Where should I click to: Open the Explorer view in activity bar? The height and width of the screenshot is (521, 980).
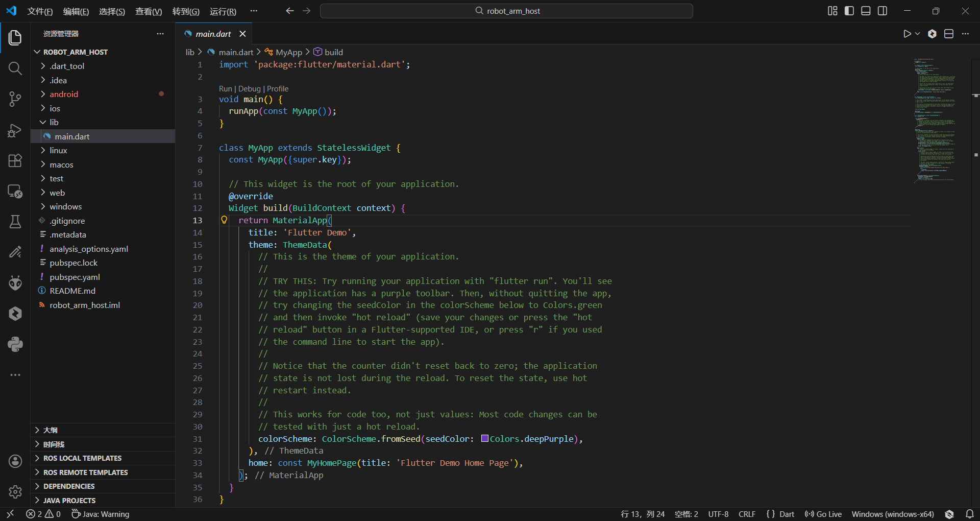[15, 37]
